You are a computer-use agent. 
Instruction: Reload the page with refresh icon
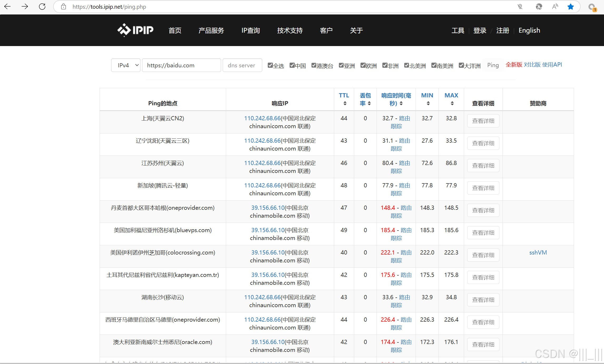[42, 7]
